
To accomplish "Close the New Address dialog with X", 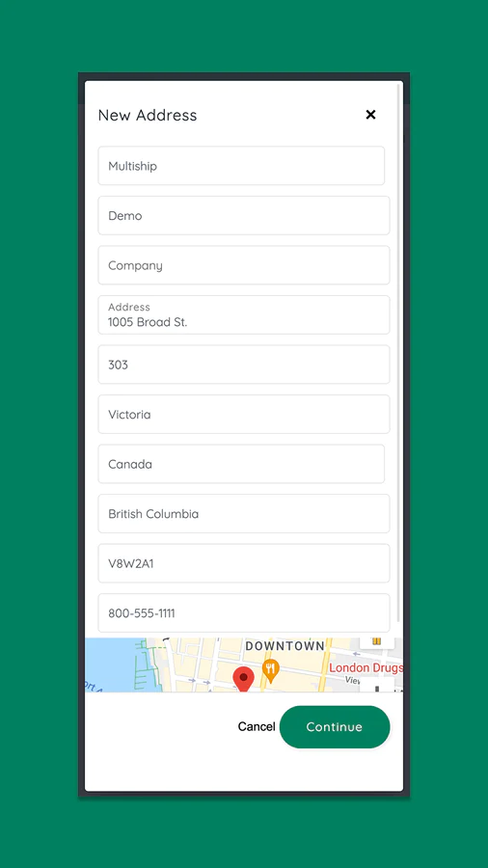I will coord(370,115).
